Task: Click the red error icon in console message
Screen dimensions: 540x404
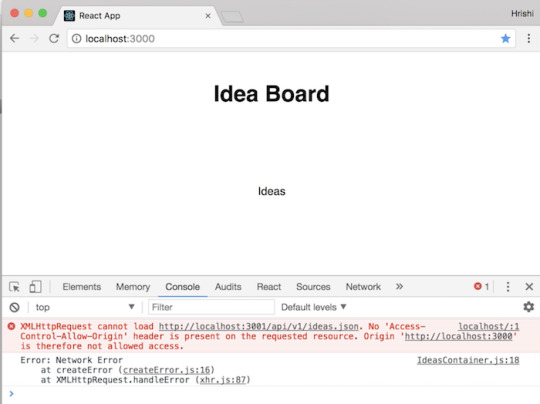Action: pos(11,326)
